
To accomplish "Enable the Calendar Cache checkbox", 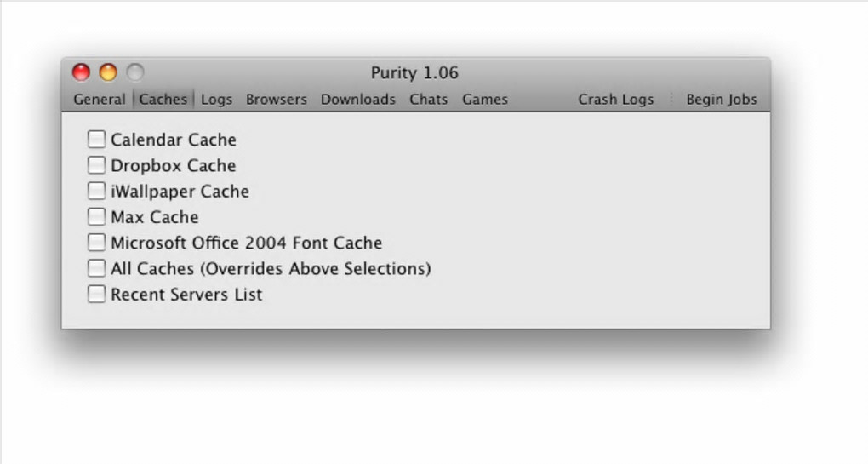I will [x=97, y=139].
